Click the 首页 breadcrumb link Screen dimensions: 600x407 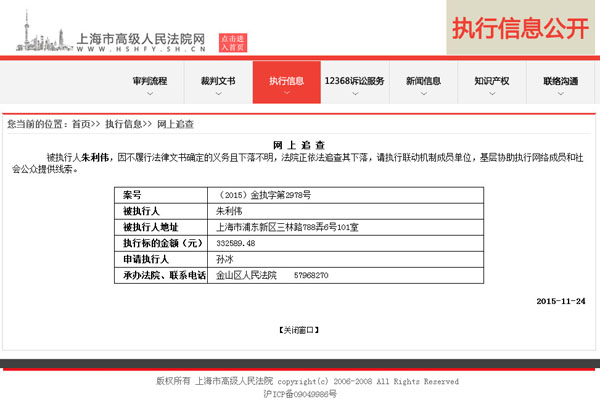click(x=81, y=124)
